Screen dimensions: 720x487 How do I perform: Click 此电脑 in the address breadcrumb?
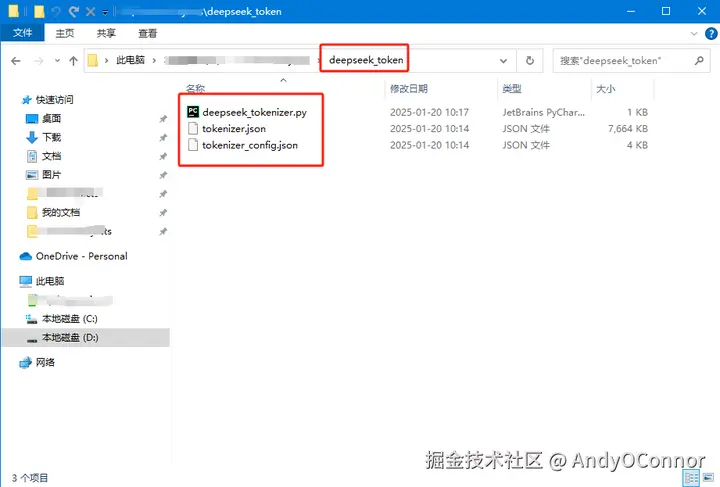(x=130, y=60)
